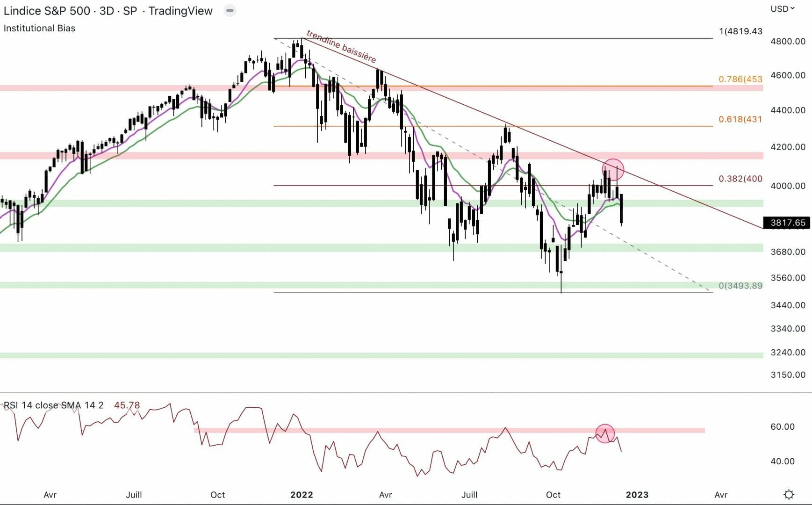This screenshot has height=505, width=812.
Task: Click the 0(3493.89) Fibonacci bottom label
Action: click(x=740, y=286)
